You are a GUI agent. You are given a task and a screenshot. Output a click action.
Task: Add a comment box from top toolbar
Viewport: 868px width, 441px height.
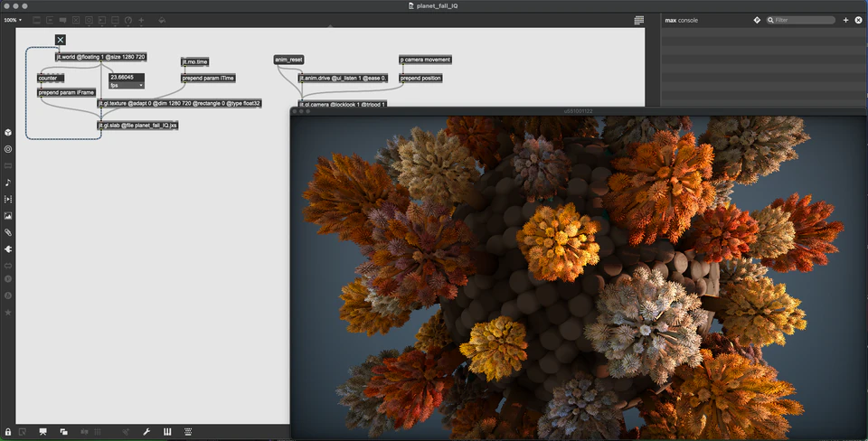coord(62,20)
